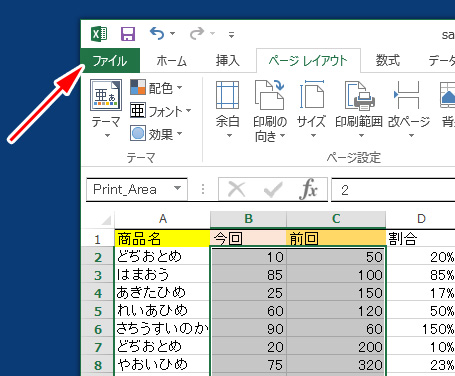
Task: Click the Excel application icon
Action: 99,34
